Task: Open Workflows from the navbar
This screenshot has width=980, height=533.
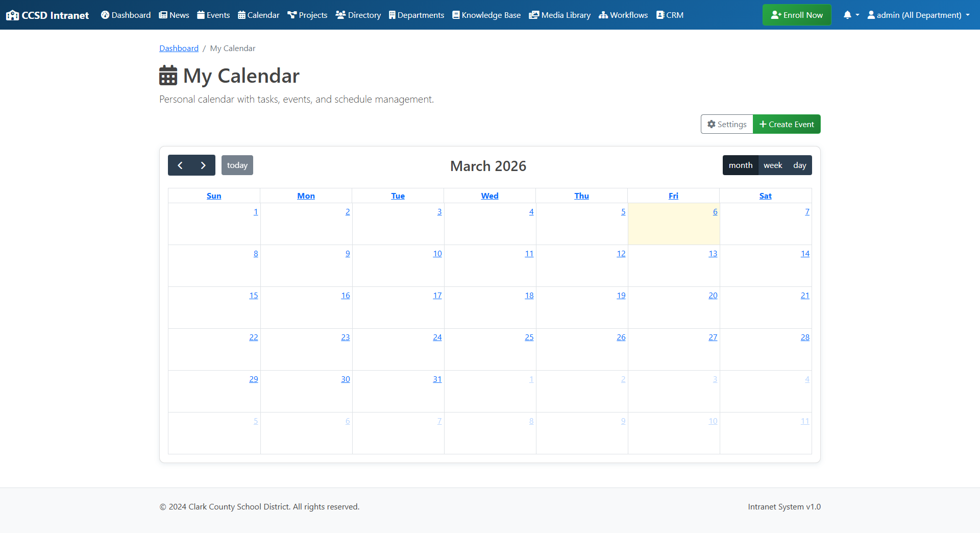Action: [x=623, y=15]
